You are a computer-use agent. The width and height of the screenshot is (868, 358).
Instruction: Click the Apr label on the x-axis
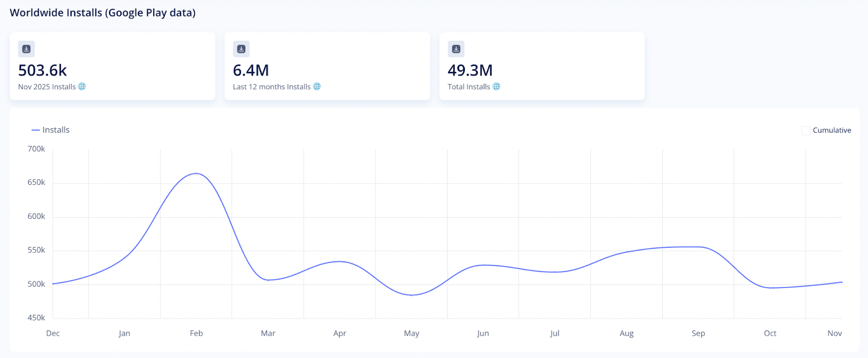(x=340, y=334)
